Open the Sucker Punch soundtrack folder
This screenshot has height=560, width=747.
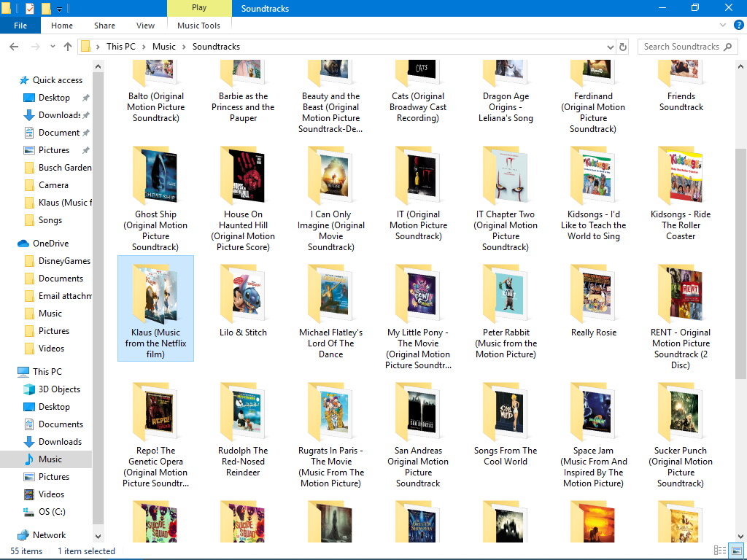681,435
